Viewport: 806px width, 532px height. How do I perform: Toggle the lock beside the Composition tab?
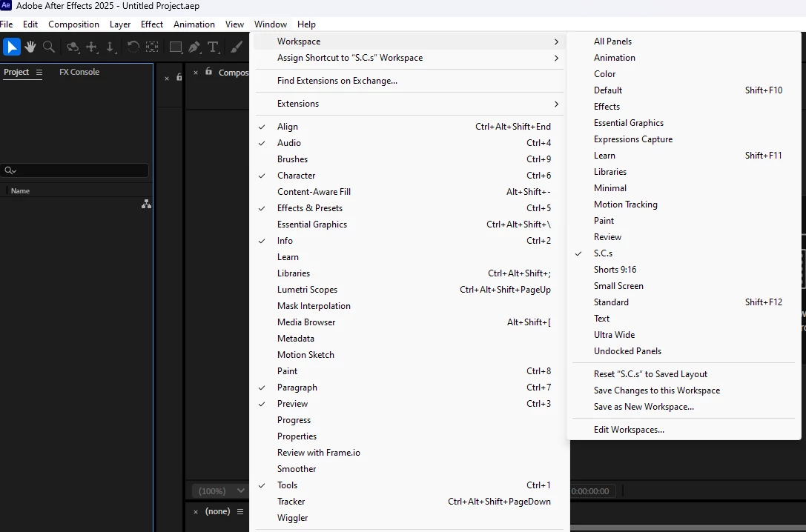pyautogui.click(x=208, y=71)
